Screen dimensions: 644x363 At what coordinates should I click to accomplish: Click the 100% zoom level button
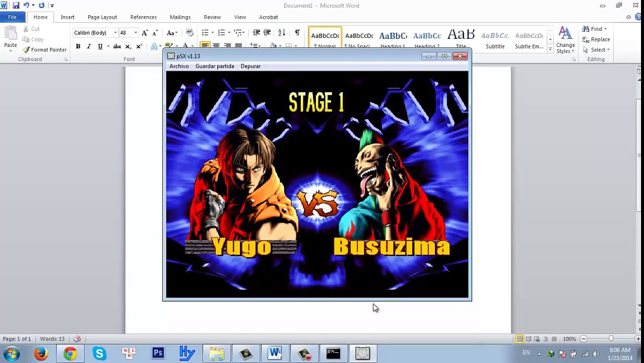569,339
